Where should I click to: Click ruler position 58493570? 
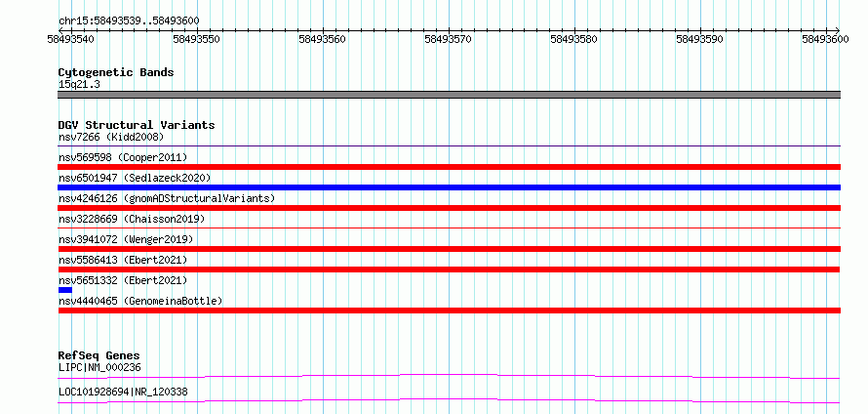[449, 39]
